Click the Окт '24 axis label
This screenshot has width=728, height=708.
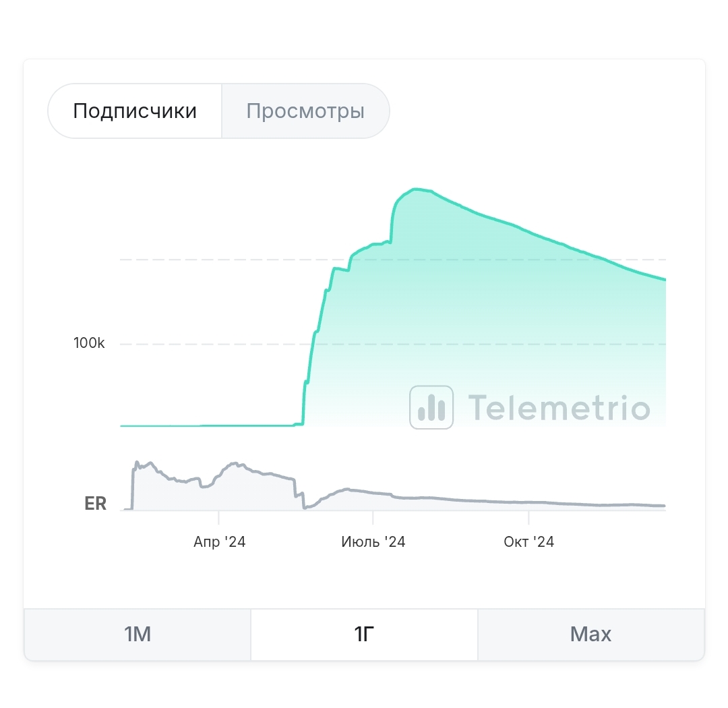[528, 542]
